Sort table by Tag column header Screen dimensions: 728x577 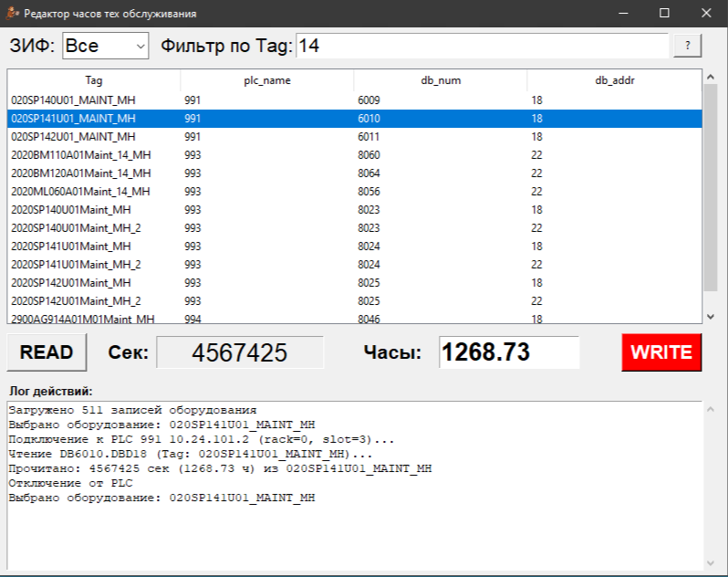(x=94, y=80)
